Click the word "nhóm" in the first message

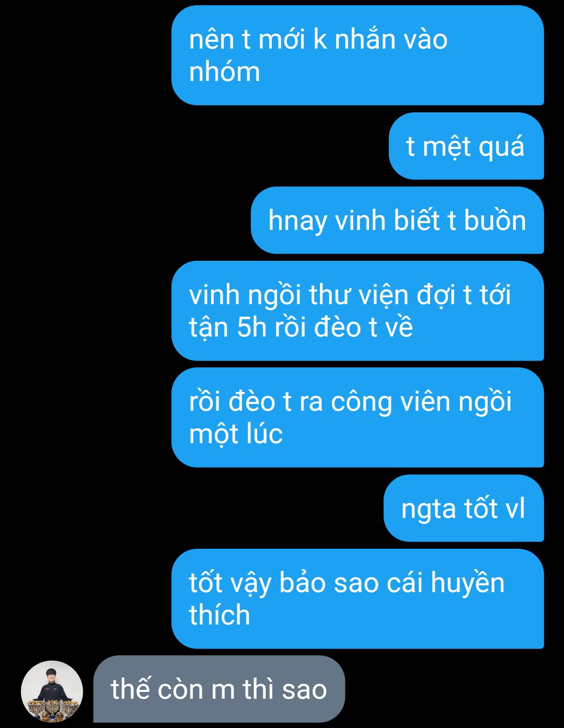click(x=224, y=72)
